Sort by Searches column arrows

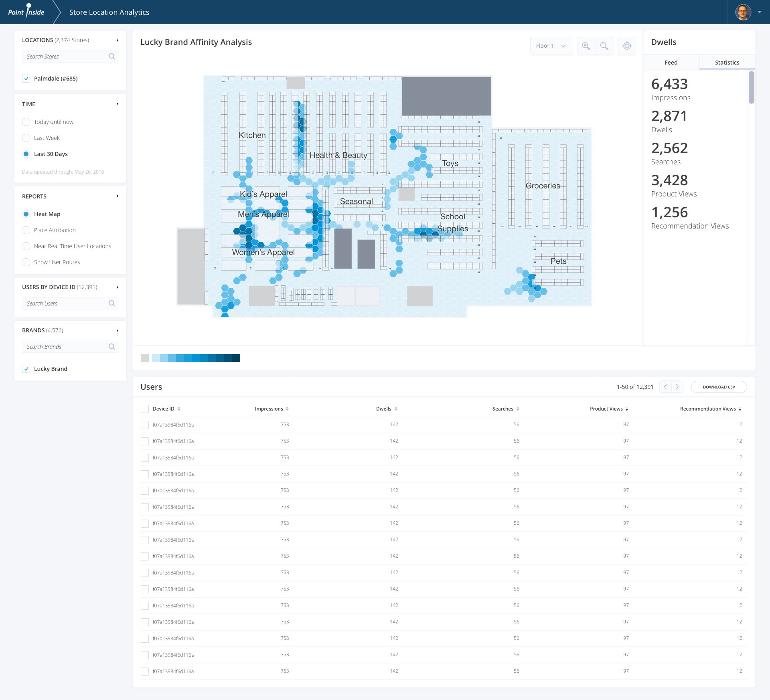pos(518,409)
